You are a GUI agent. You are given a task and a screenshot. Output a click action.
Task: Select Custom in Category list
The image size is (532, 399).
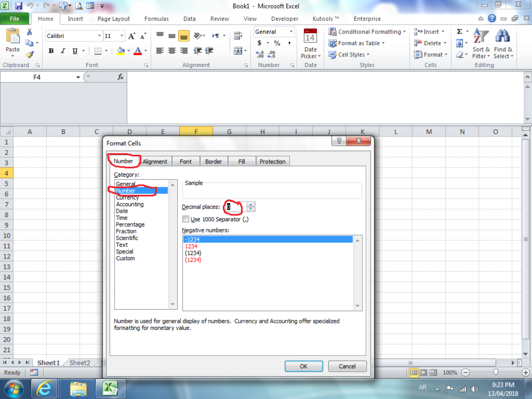coord(125,258)
